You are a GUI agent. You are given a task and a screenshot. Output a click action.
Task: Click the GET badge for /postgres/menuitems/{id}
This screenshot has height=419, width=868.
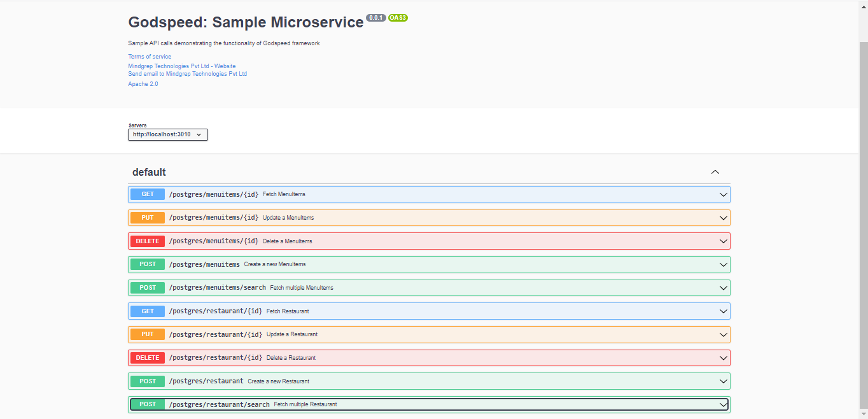click(x=147, y=194)
